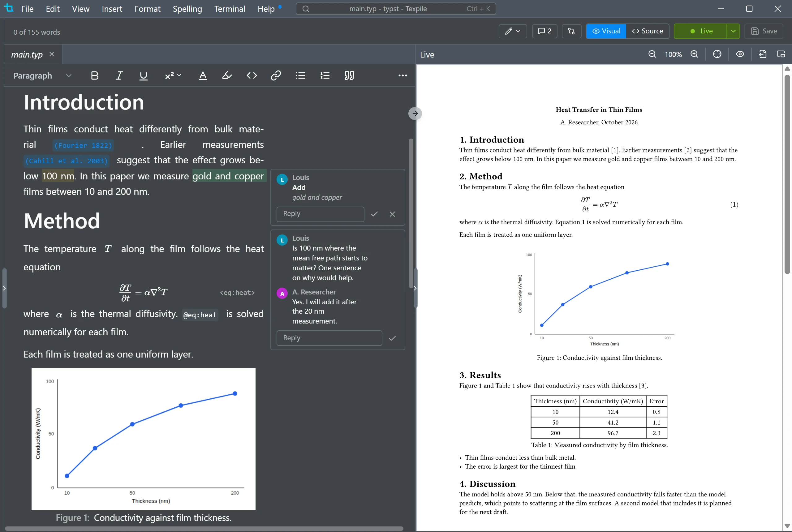Export the preview document icon
This screenshot has width=792, height=532.
(x=763, y=54)
